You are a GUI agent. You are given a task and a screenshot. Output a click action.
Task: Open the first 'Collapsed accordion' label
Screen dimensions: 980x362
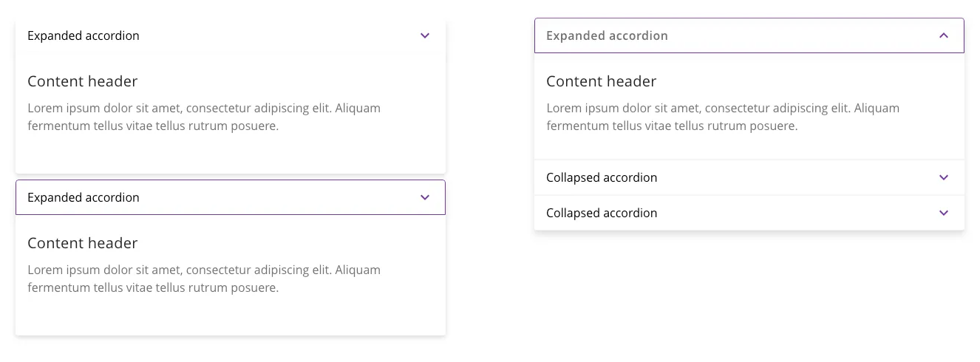pyautogui.click(x=602, y=177)
